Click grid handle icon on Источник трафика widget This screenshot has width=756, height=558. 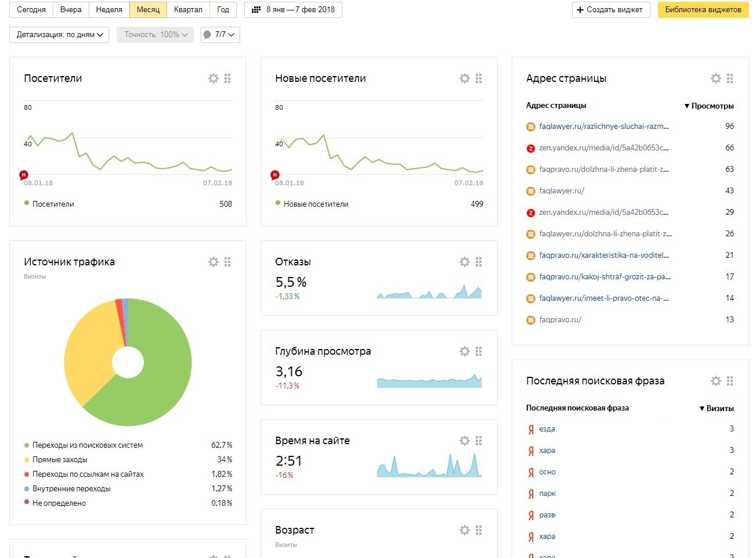point(227,262)
